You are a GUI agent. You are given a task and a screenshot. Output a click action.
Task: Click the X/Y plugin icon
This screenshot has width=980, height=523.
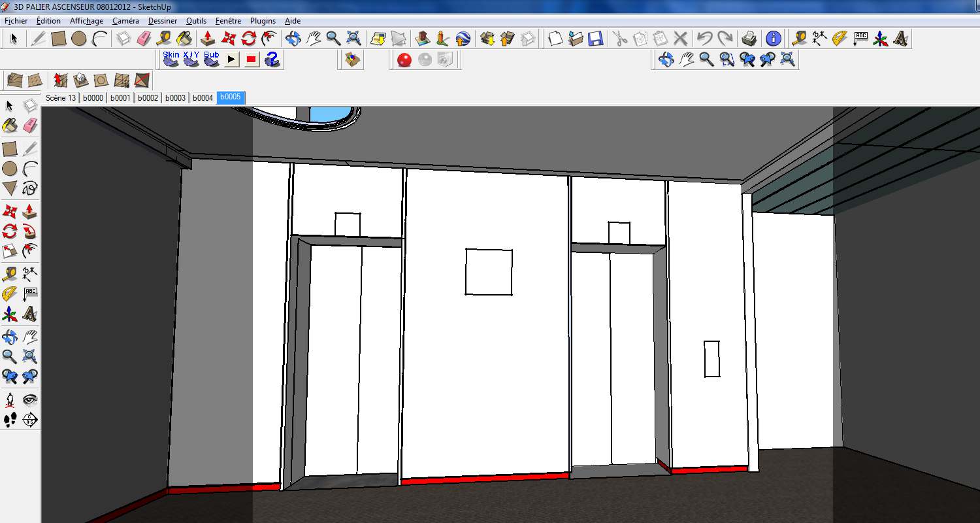(x=191, y=59)
